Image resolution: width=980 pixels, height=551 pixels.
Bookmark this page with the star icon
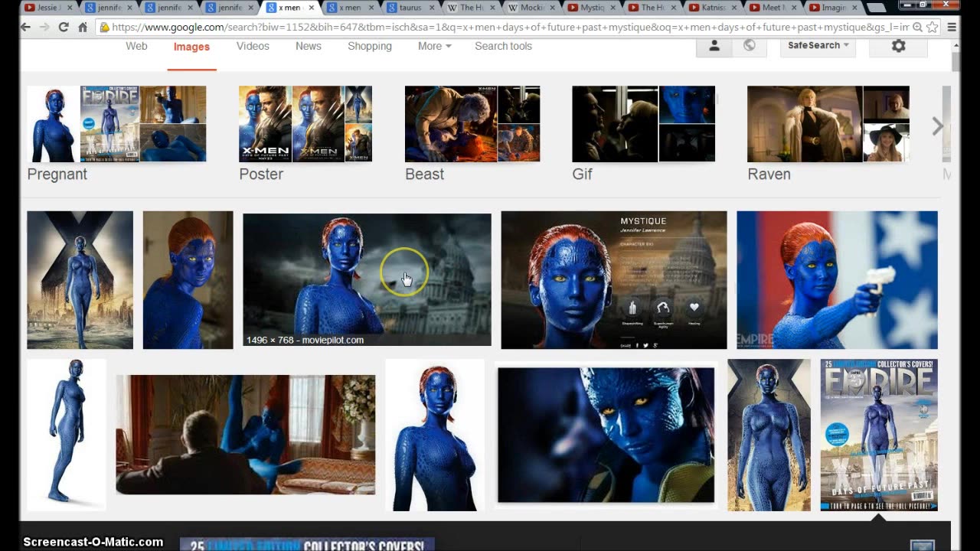(932, 27)
